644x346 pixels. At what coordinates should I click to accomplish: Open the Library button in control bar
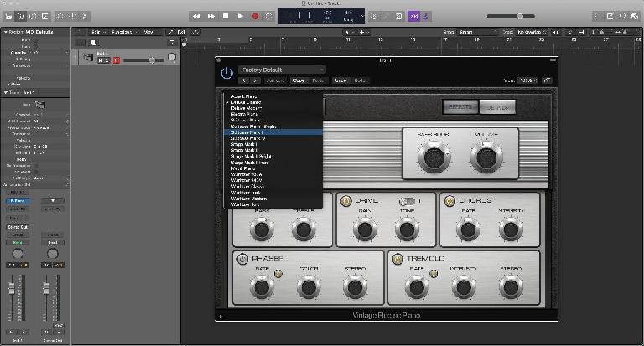coord(8,17)
